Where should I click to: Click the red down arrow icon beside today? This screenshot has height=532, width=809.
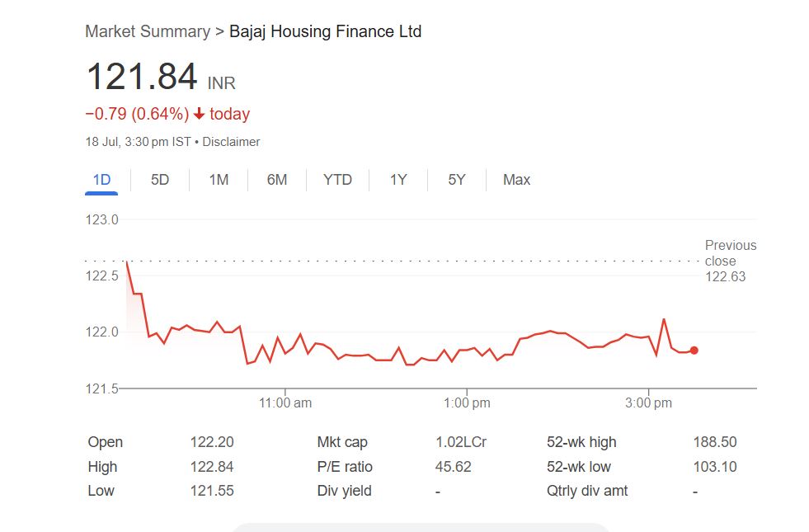(199, 115)
